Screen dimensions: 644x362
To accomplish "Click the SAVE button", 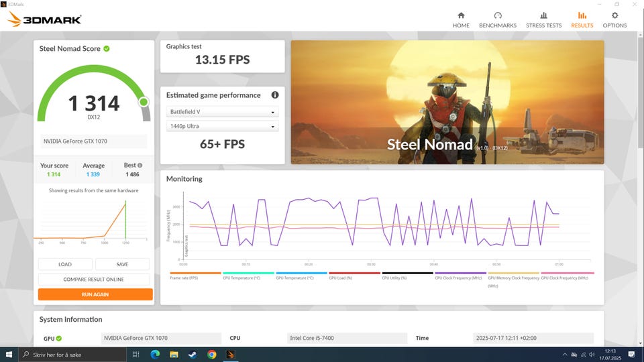I will click(122, 264).
